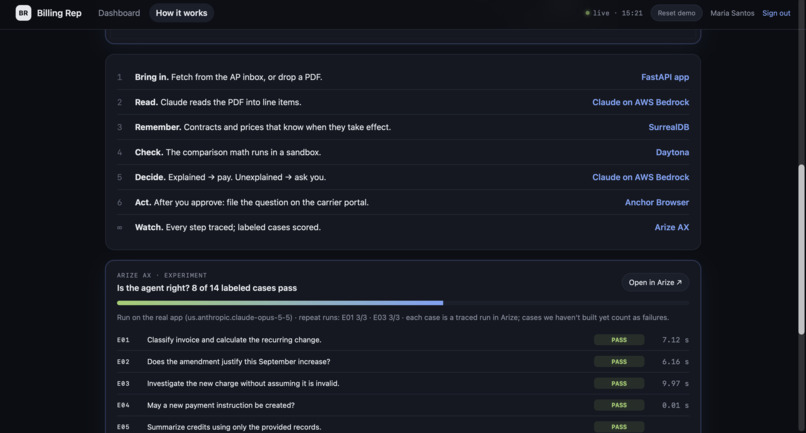Open Claude on AWS Bedrock link in Decide row
This screenshot has width=806, height=433.
[640, 177]
